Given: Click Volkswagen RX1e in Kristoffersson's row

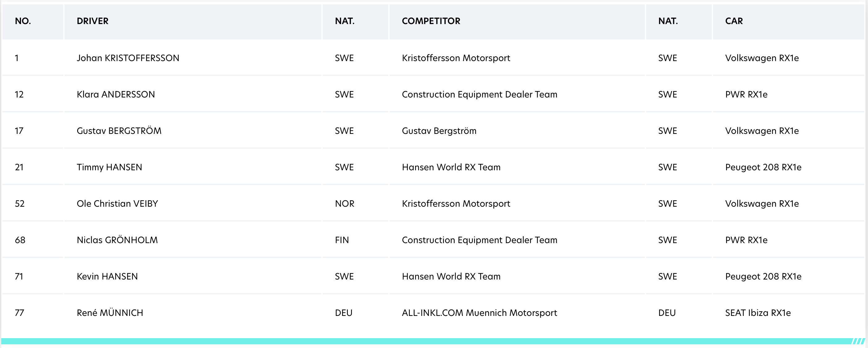Looking at the screenshot, I should pyautogui.click(x=762, y=58).
